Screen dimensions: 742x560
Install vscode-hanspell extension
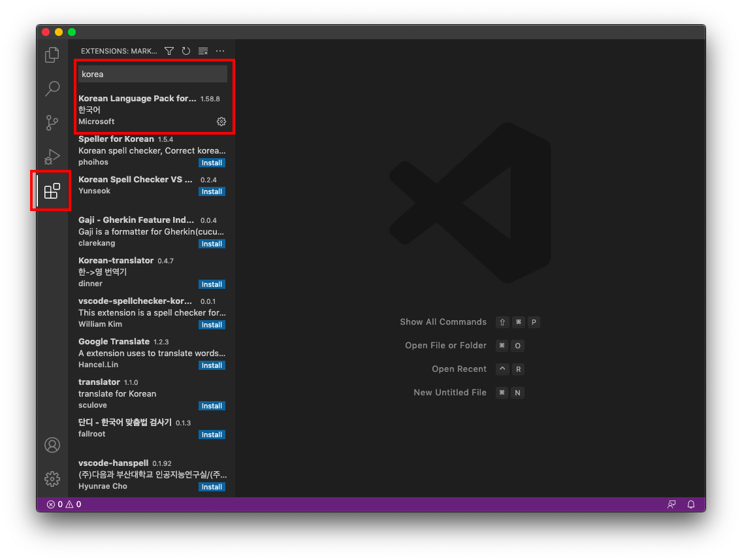(212, 487)
